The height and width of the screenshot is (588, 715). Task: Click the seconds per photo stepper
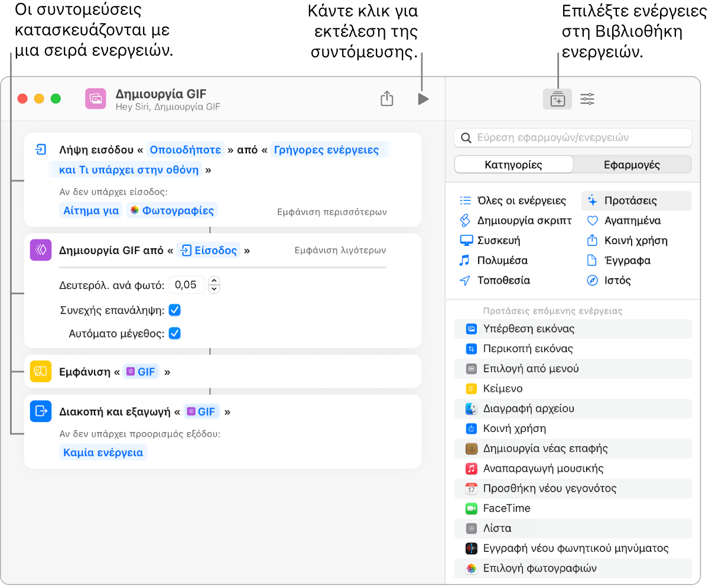214,285
